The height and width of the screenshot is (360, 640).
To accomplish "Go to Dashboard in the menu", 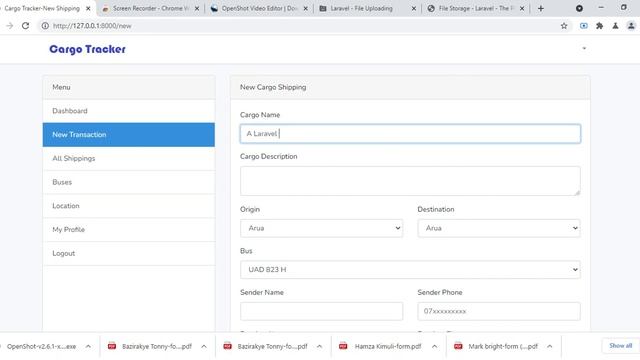I will (x=129, y=111).
